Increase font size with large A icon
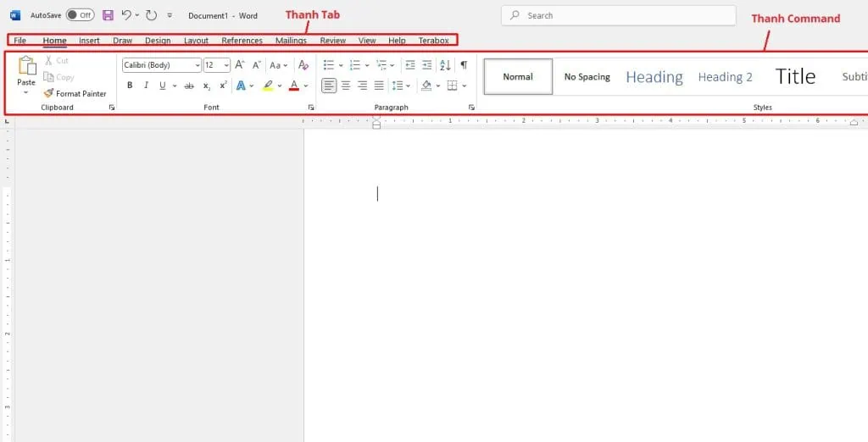Viewport: 868px width, 442px height. [x=240, y=64]
